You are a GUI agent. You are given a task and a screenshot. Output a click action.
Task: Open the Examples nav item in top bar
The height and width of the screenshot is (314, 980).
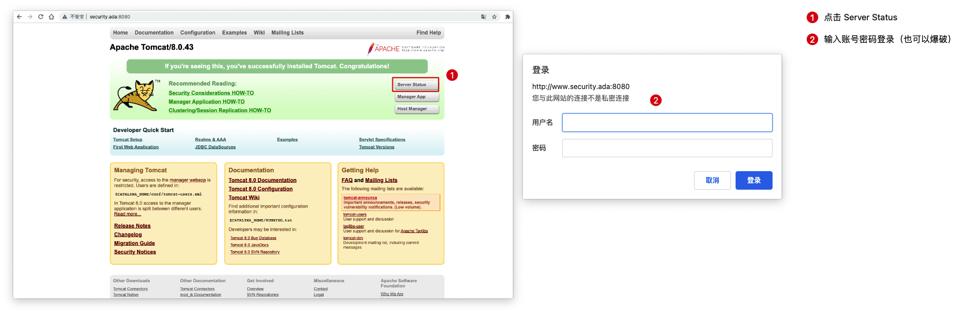[x=234, y=33]
